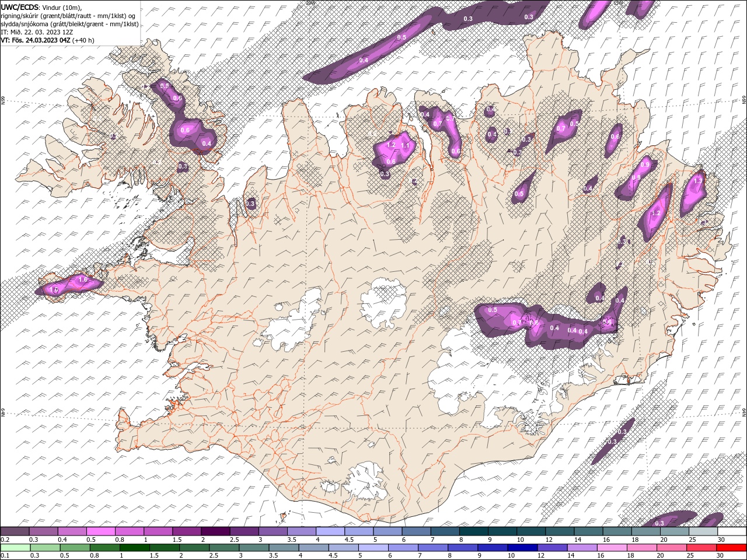Click the deep navy blue swatch at rain value 10
The height and width of the screenshot is (560, 747).
tap(522, 548)
